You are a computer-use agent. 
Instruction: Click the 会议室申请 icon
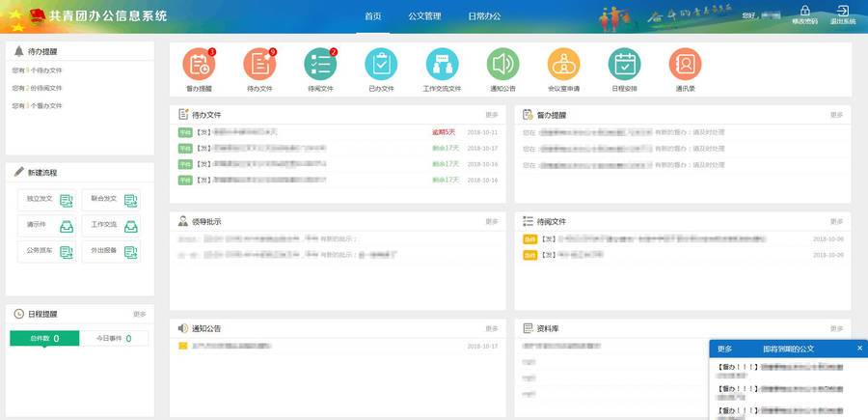click(563, 65)
